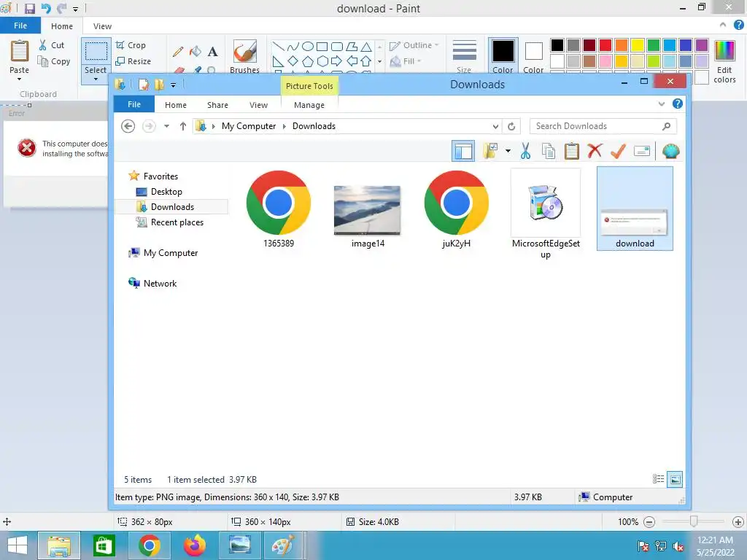The image size is (747, 560).
Task: Open the Select dropdown arrow in Paint
Action: [96, 79]
